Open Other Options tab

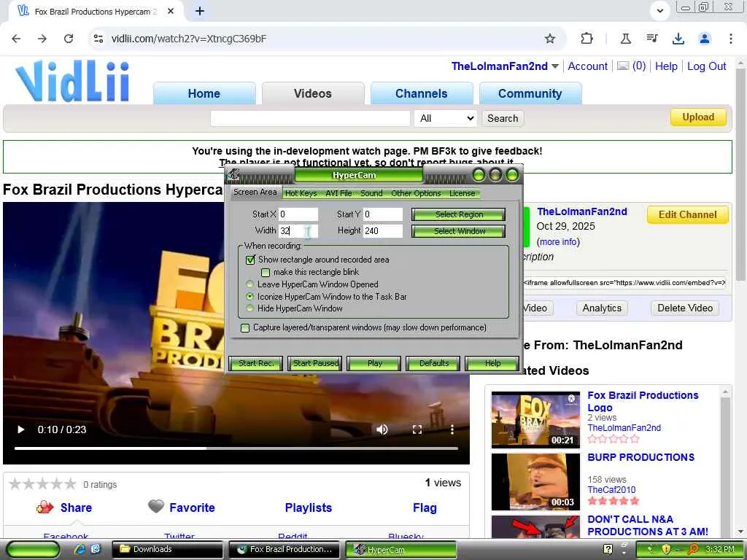pyautogui.click(x=416, y=193)
